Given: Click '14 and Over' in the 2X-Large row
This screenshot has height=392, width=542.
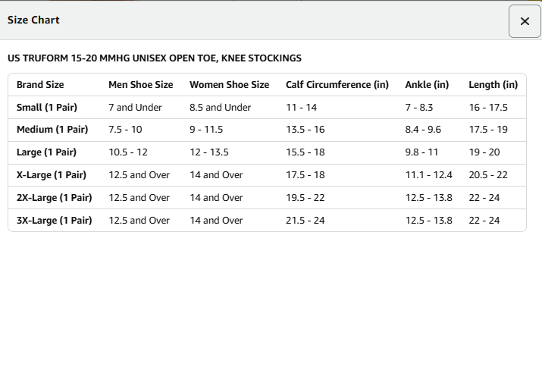Looking at the screenshot, I should coord(216,198).
